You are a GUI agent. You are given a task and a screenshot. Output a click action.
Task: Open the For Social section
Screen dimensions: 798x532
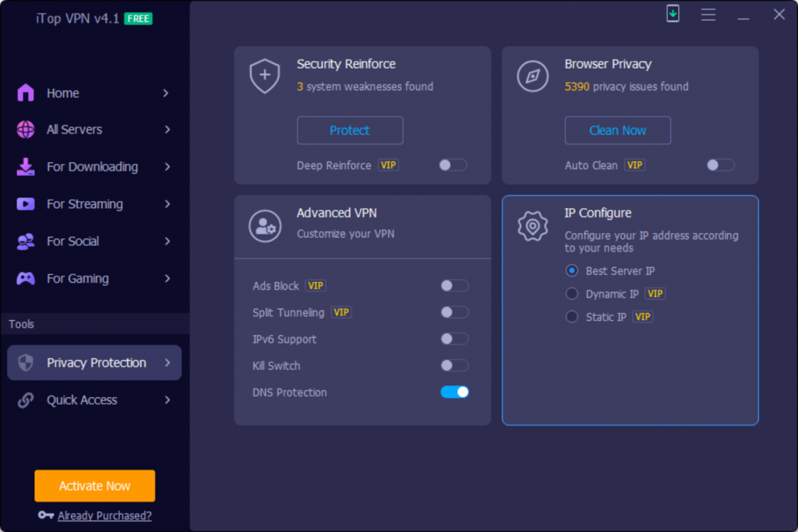[94, 241]
